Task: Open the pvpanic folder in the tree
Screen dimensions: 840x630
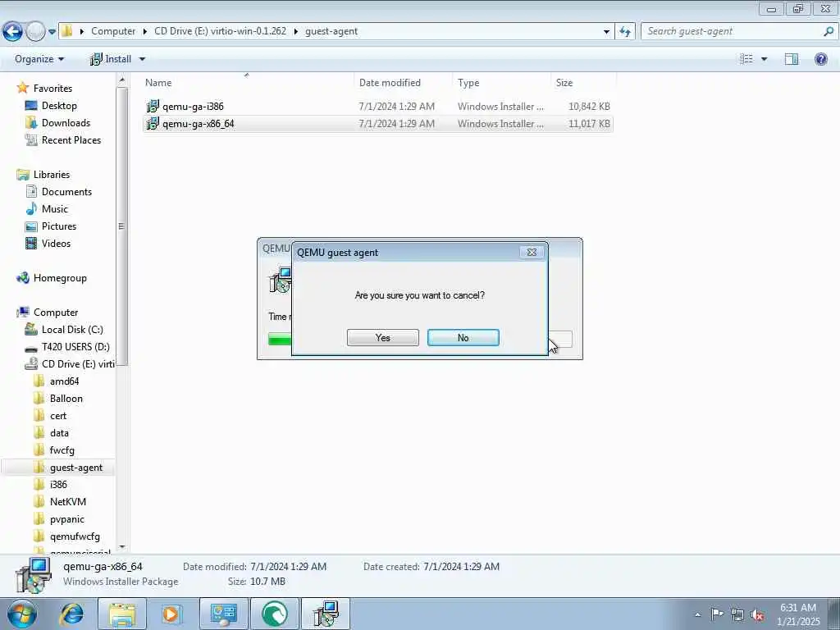Action: coord(67,519)
